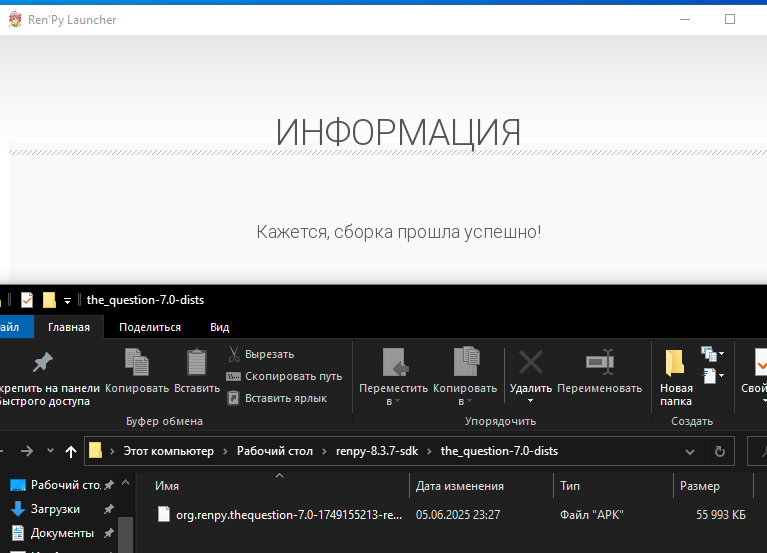Open the address bar history dropdown
Image resolution: width=767 pixels, height=553 pixels.
(x=690, y=451)
